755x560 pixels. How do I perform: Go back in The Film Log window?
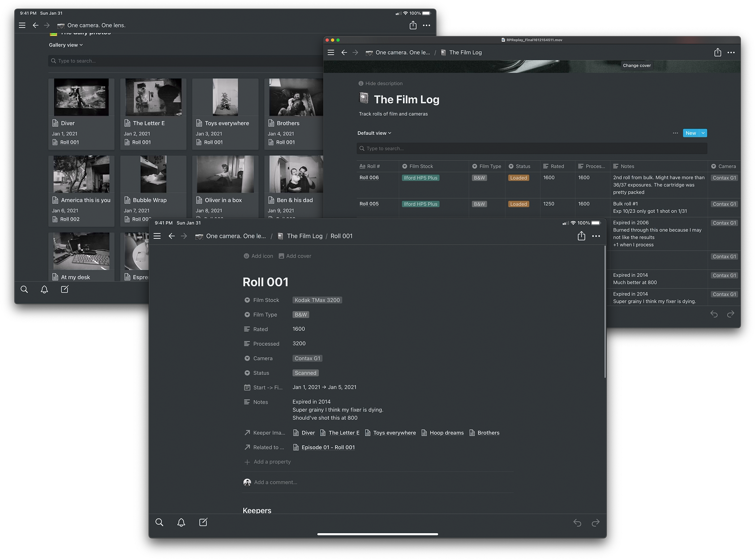[x=344, y=52]
